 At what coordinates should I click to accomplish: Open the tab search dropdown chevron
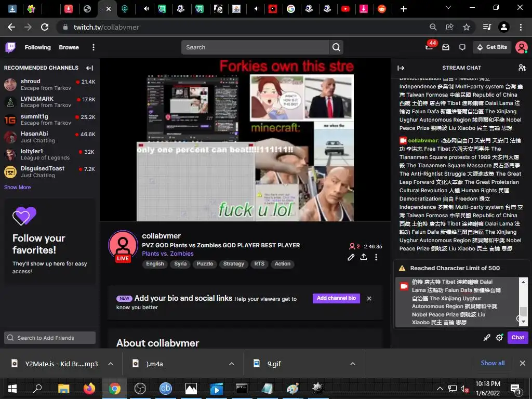(x=448, y=7)
